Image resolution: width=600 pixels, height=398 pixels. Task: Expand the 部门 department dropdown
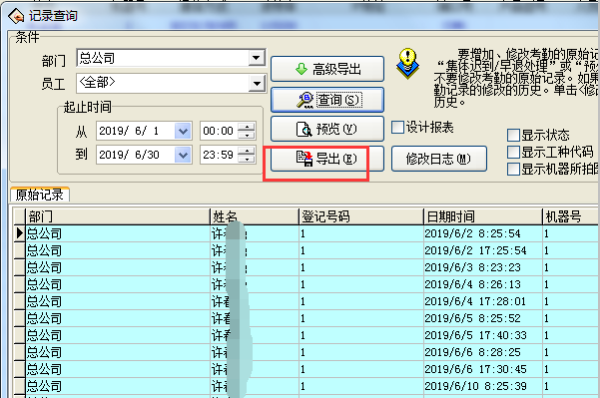click(256, 58)
